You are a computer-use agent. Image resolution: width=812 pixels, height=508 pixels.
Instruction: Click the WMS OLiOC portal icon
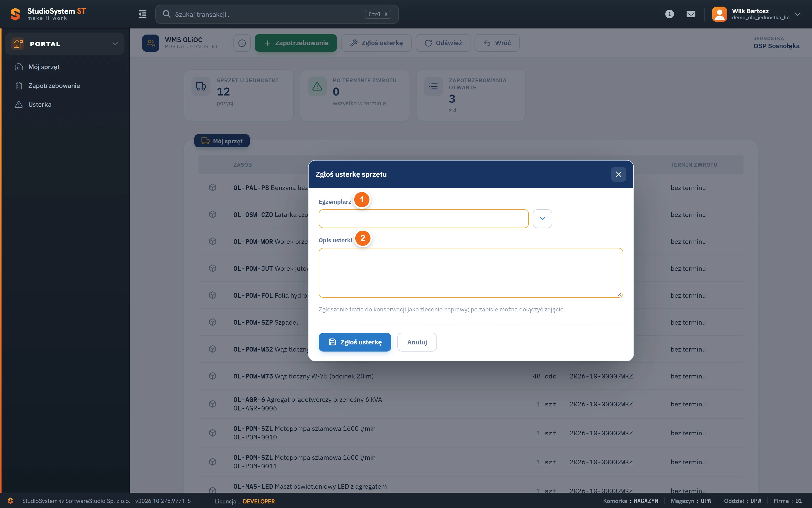pyautogui.click(x=151, y=43)
